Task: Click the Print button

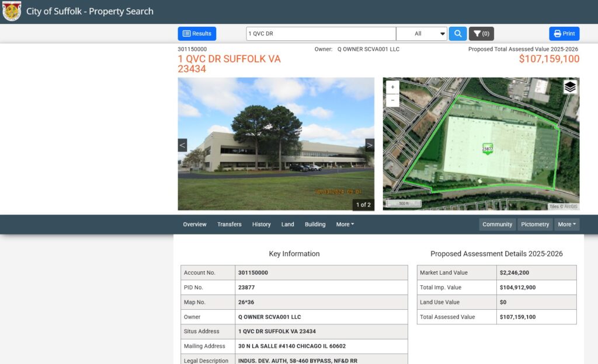Action: [x=564, y=33]
